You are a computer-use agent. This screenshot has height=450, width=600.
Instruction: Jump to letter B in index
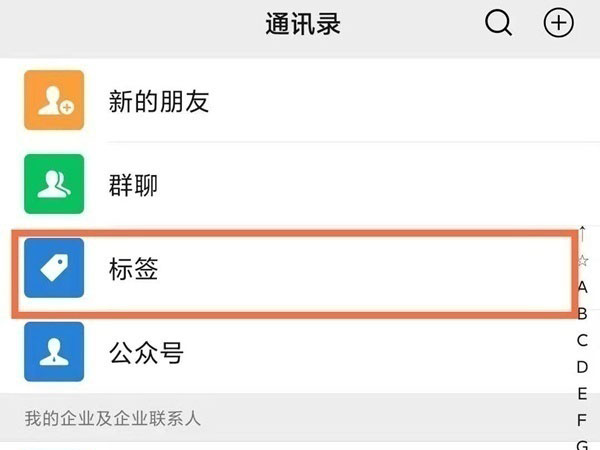pos(582,314)
